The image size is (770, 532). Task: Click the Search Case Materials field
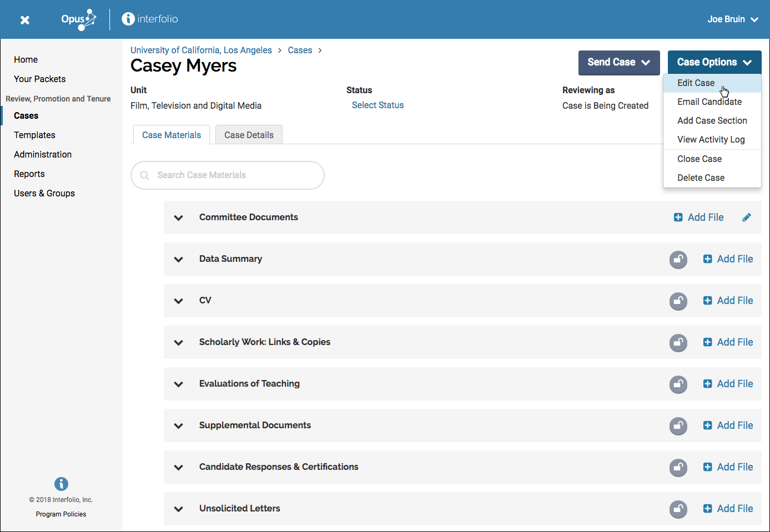(228, 175)
